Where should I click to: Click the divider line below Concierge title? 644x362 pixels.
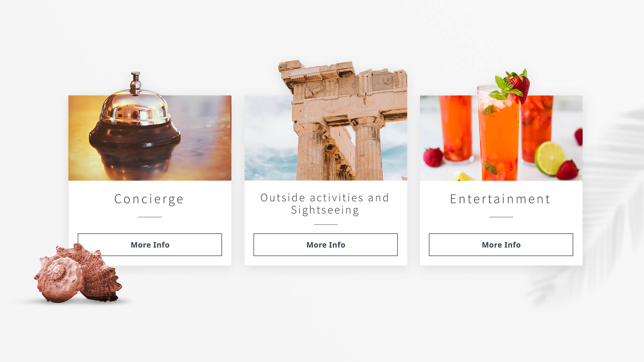pos(150,217)
